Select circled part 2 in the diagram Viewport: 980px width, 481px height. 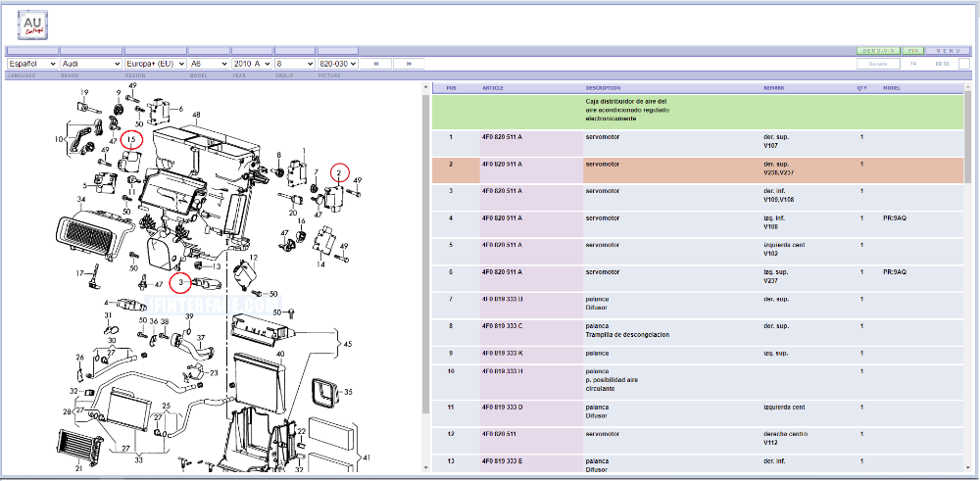point(339,171)
